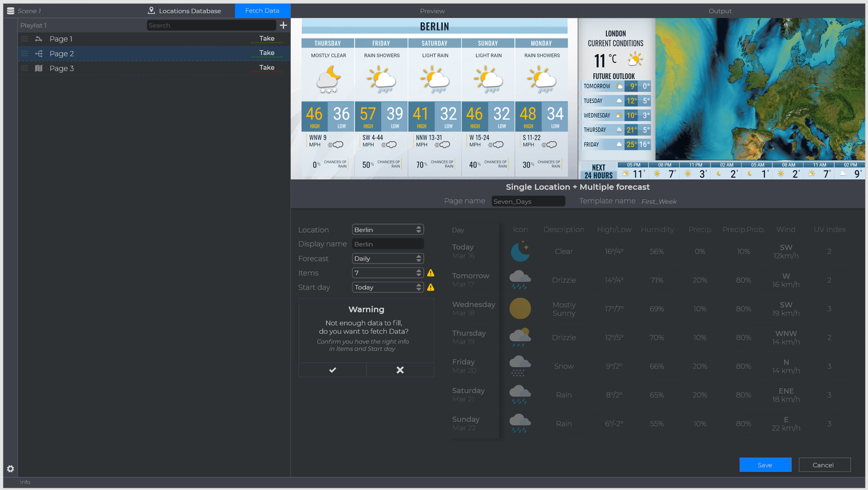The width and height of the screenshot is (868, 490).
Task: Click the Page name field showing Seven_Days
Action: pos(527,200)
